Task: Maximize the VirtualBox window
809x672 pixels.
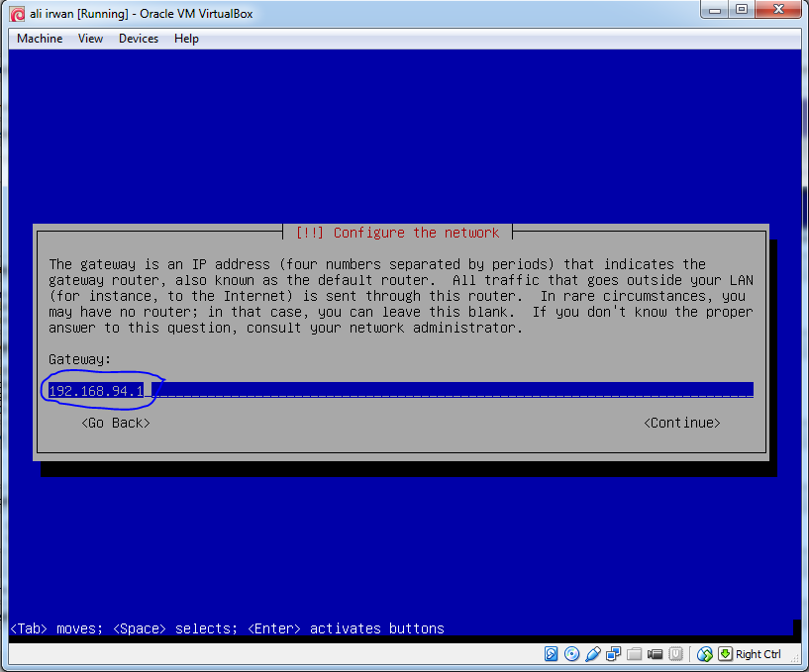Action: pyautogui.click(x=742, y=9)
